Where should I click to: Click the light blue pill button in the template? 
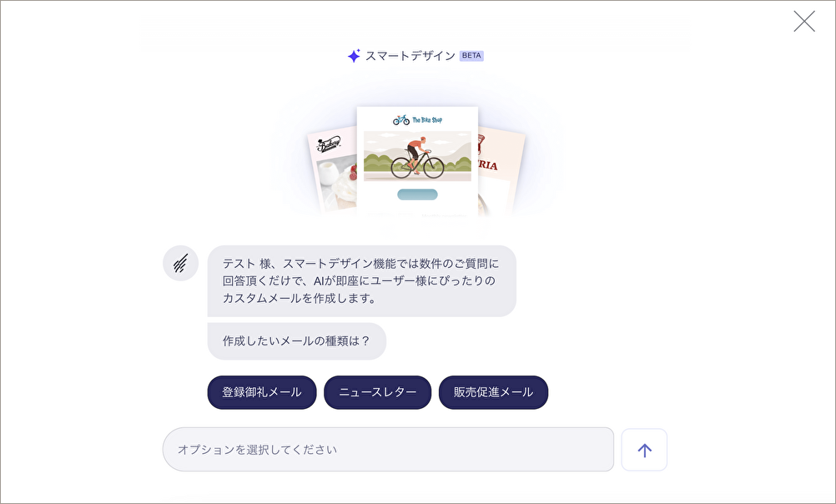coord(417,194)
